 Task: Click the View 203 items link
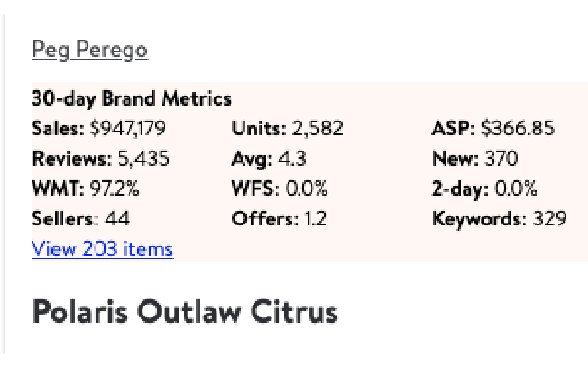coord(102,248)
